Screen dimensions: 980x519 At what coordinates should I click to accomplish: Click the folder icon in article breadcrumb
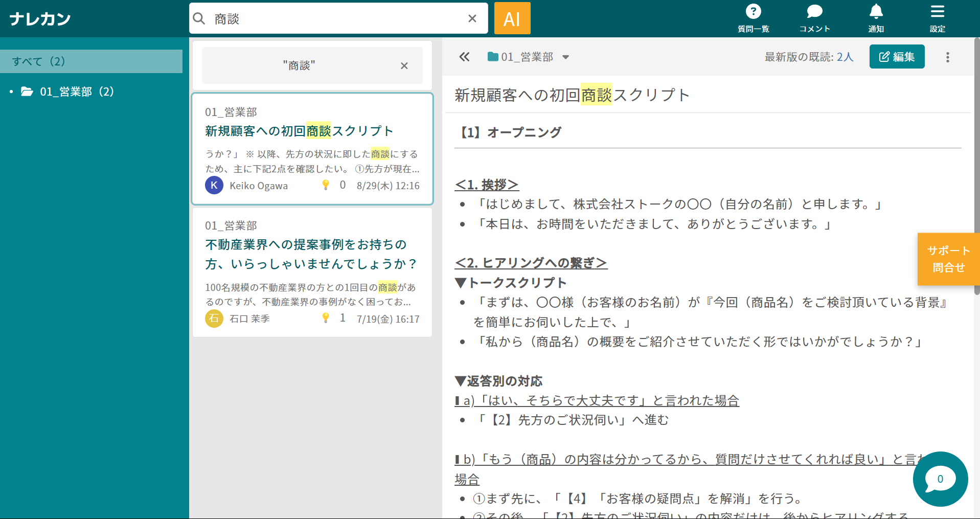pos(493,57)
